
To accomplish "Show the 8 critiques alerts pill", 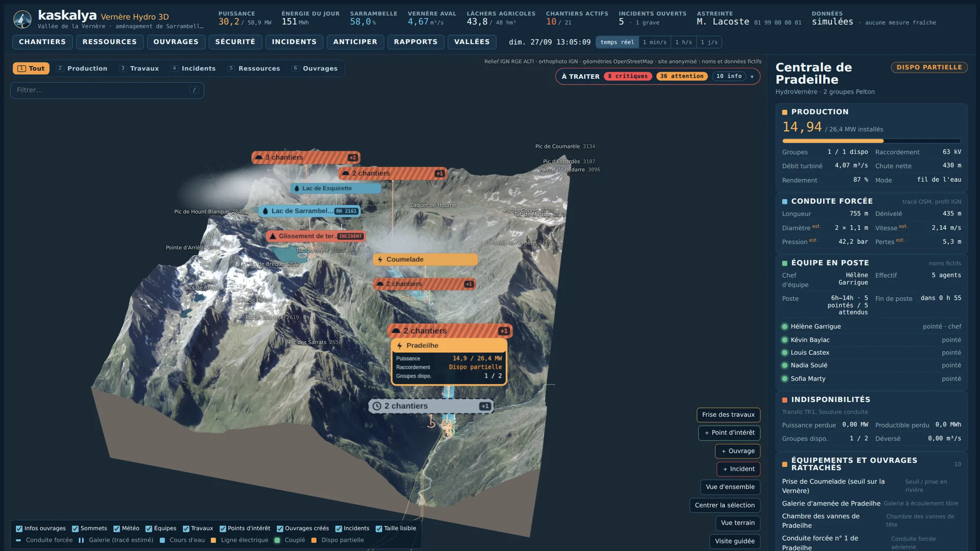I will point(628,76).
